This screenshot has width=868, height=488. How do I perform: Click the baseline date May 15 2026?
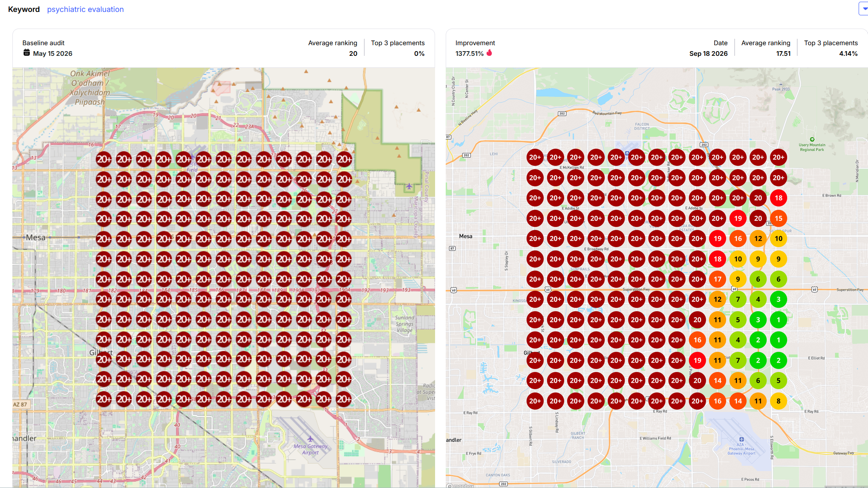point(52,54)
